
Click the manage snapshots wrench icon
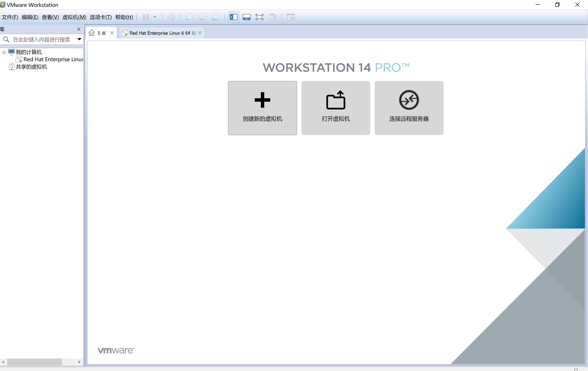point(216,17)
